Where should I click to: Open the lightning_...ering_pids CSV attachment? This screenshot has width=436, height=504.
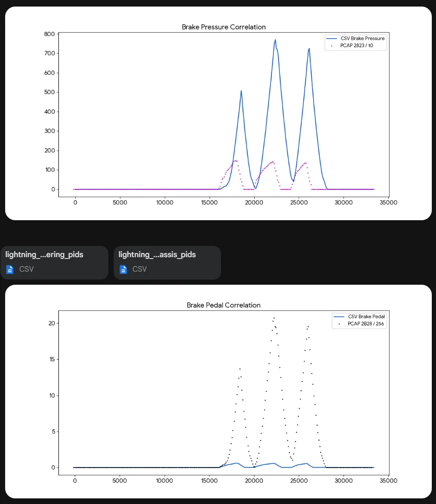pos(54,262)
